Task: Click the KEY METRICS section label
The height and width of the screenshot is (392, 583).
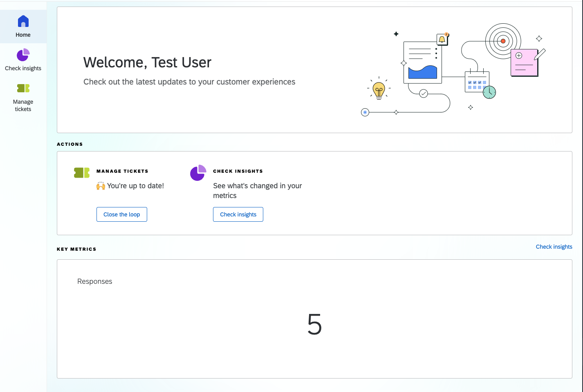Action: (76, 249)
